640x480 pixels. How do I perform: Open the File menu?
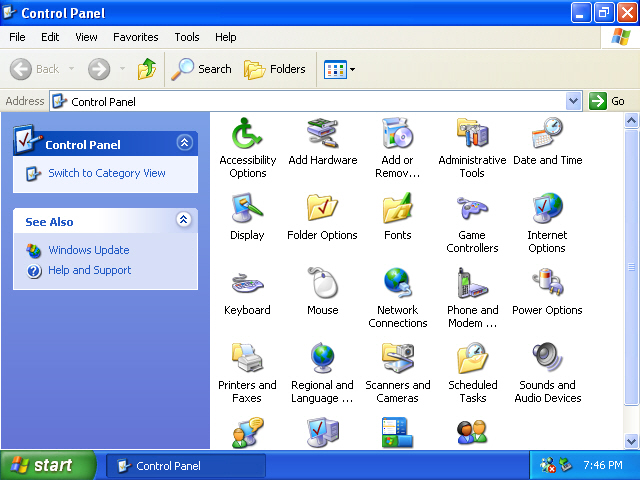click(x=17, y=37)
